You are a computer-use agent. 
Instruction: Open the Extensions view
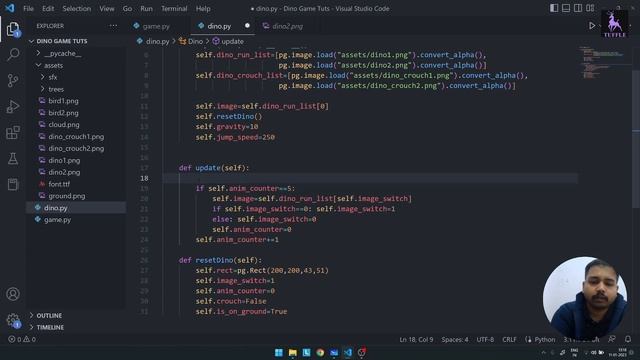pyautogui.click(x=13, y=133)
